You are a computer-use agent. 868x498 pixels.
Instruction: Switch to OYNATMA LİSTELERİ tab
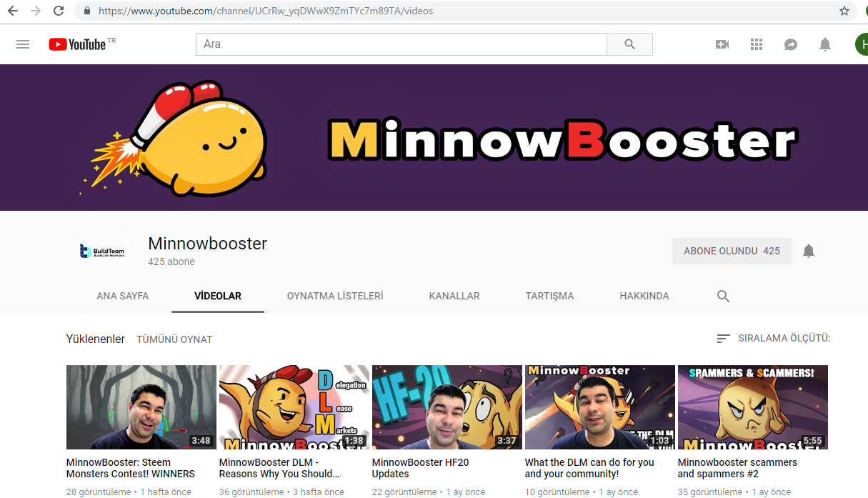pyautogui.click(x=335, y=296)
